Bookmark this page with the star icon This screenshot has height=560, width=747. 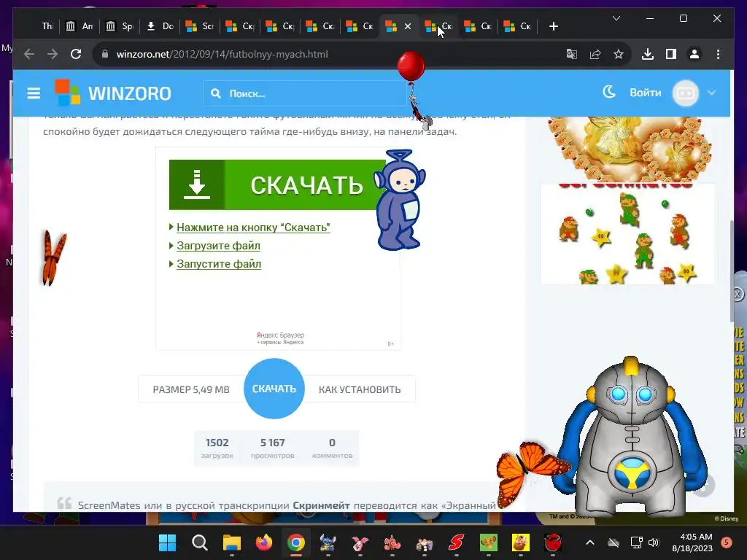[619, 54]
